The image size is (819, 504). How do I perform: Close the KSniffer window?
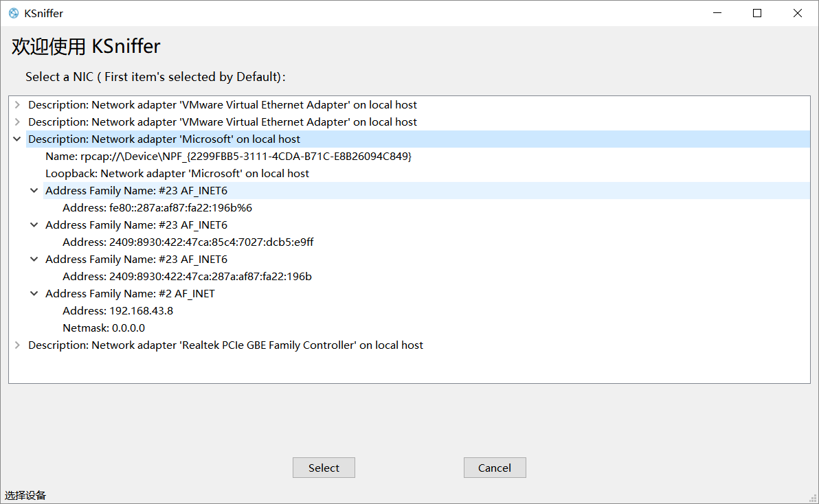click(x=797, y=13)
